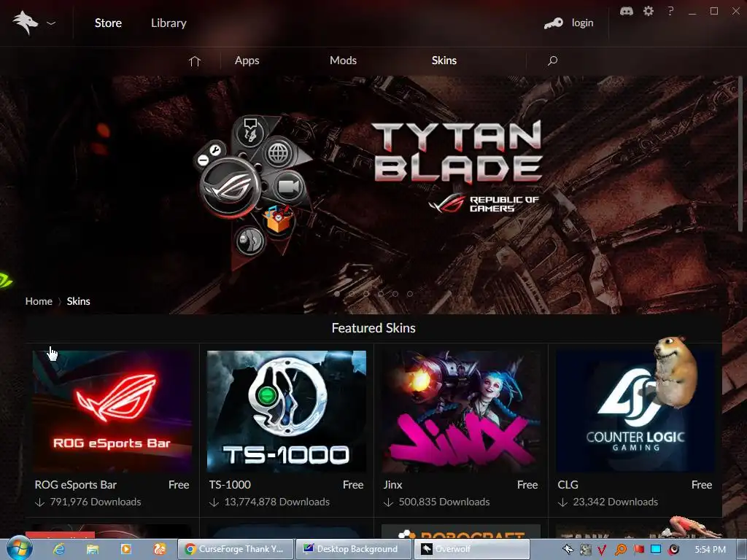Select the Skins category
This screenshot has height=560, width=747.
click(x=444, y=61)
